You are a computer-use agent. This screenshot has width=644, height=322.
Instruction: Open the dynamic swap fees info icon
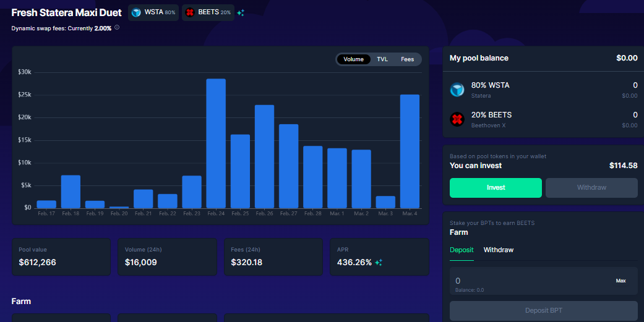pyautogui.click(x=117, y=27)
